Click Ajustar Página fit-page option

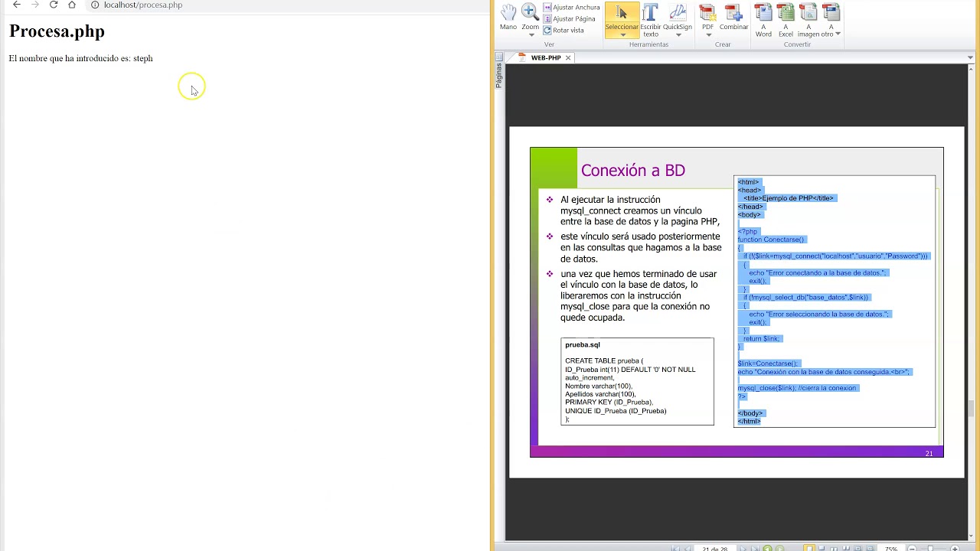pyautogui.click(x=569, y=18)
